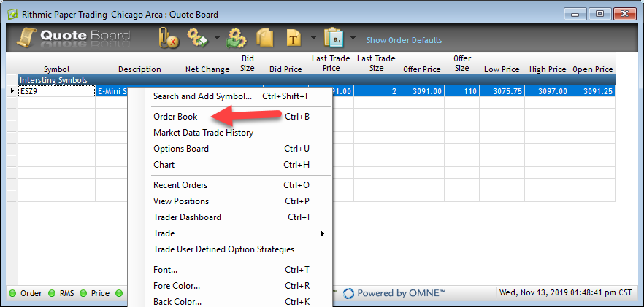
Task: Open Order Book from context menu
Action: click(x=231, y=117)
